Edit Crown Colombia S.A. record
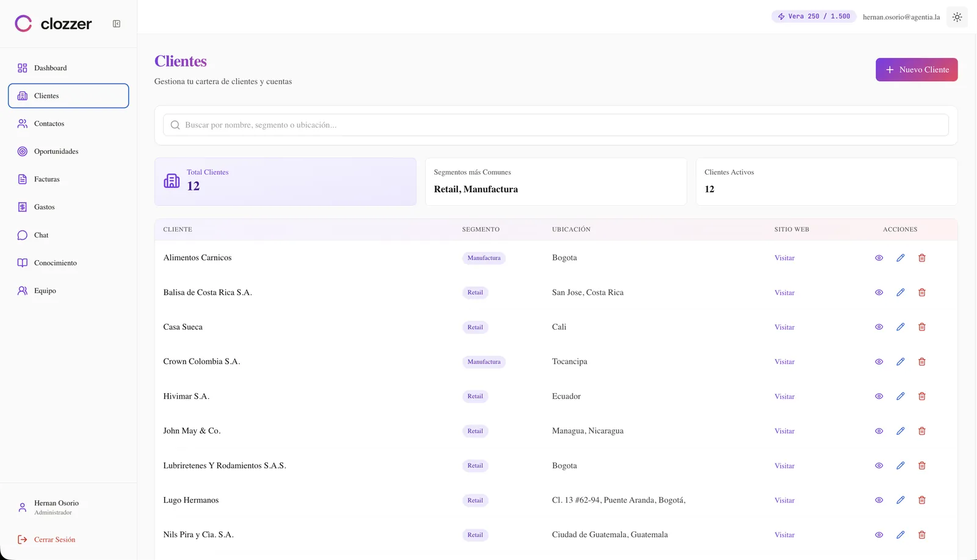Screen dimensions: 977x560 click(900, 362)
